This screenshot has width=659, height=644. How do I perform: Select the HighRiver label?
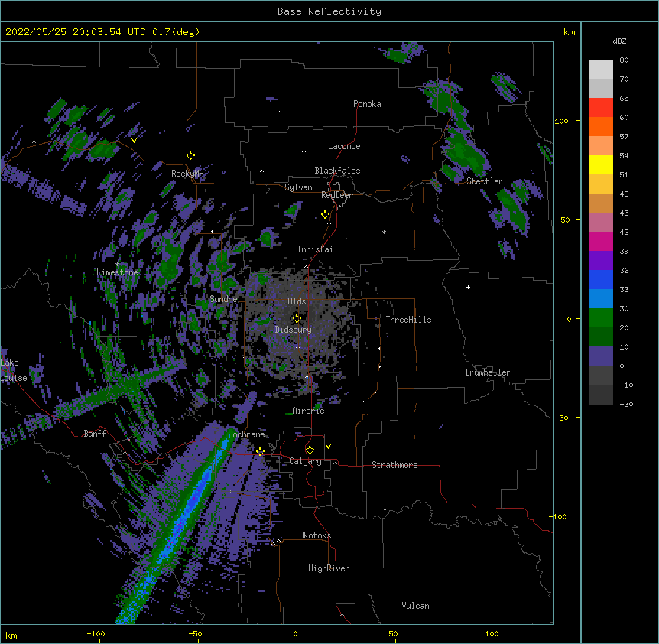pos(329,568)
